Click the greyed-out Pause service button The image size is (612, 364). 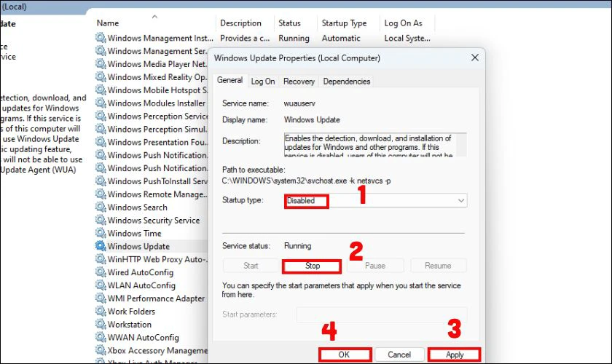(375, 266)
